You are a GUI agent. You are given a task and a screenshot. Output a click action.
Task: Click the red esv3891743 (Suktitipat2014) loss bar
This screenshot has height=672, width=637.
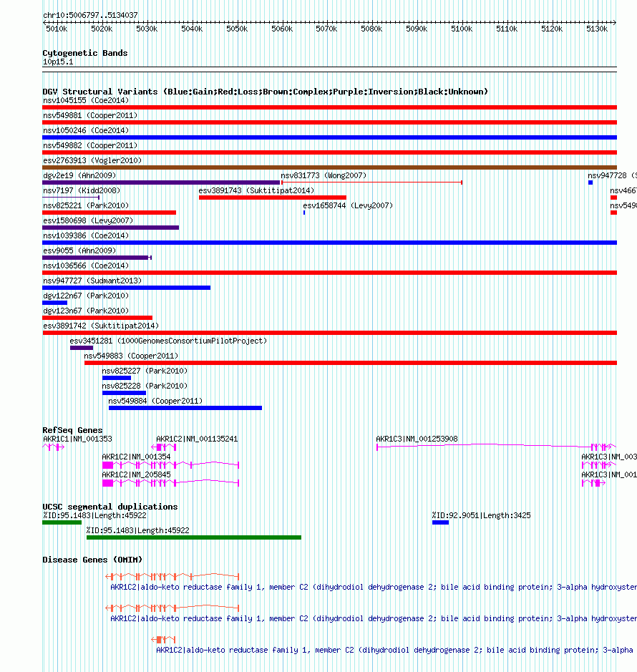tap(273, 198)
